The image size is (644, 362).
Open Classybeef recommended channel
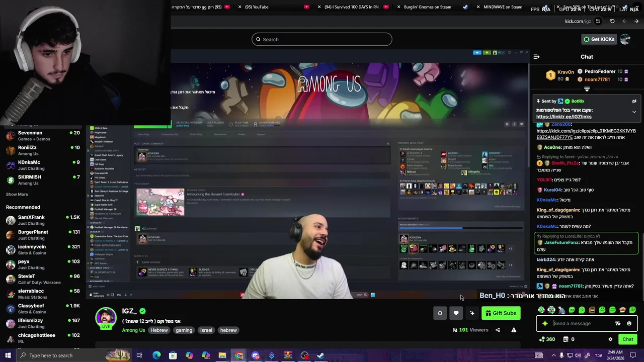[x=43, y=308]
